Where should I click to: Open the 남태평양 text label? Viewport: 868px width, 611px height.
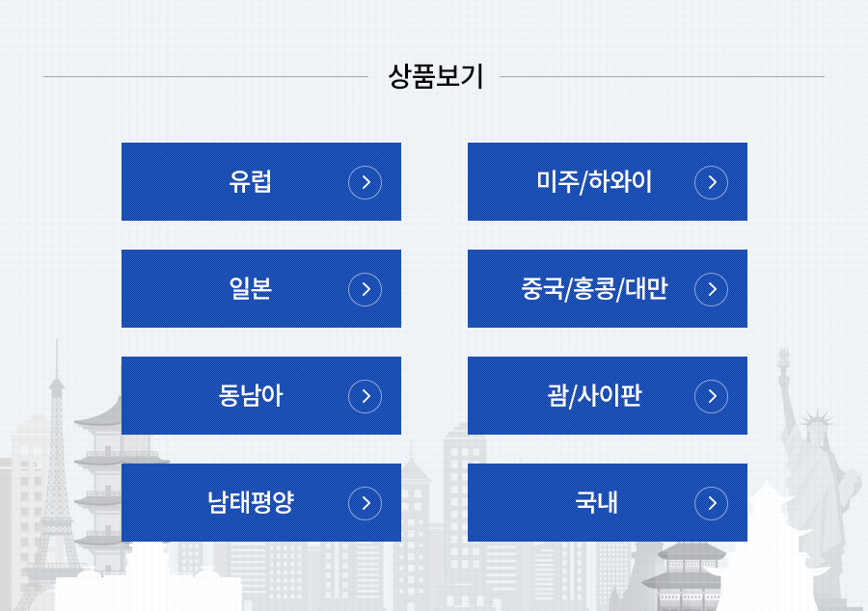click(250, 503)
